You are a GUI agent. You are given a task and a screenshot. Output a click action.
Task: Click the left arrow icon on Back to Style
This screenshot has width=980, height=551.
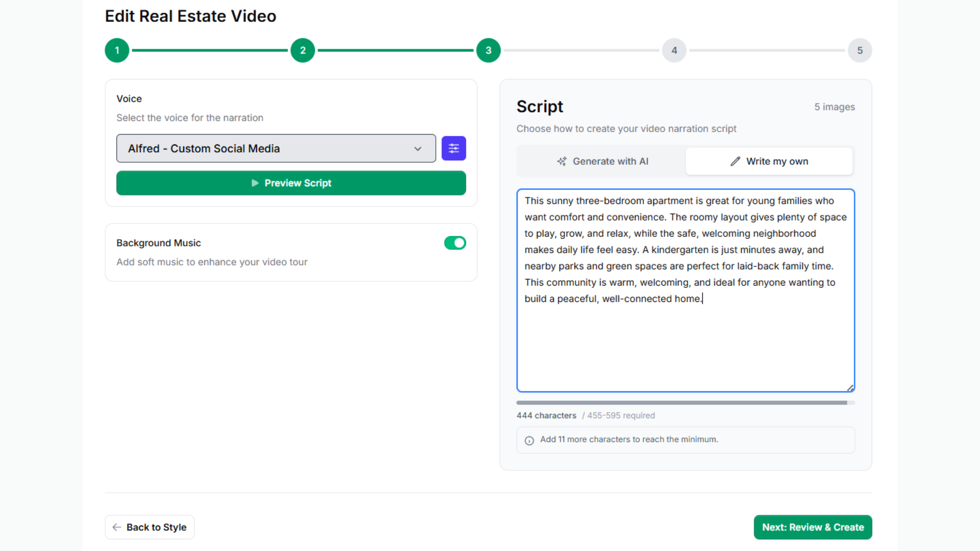pyautogui.click(x=116, y=527)
